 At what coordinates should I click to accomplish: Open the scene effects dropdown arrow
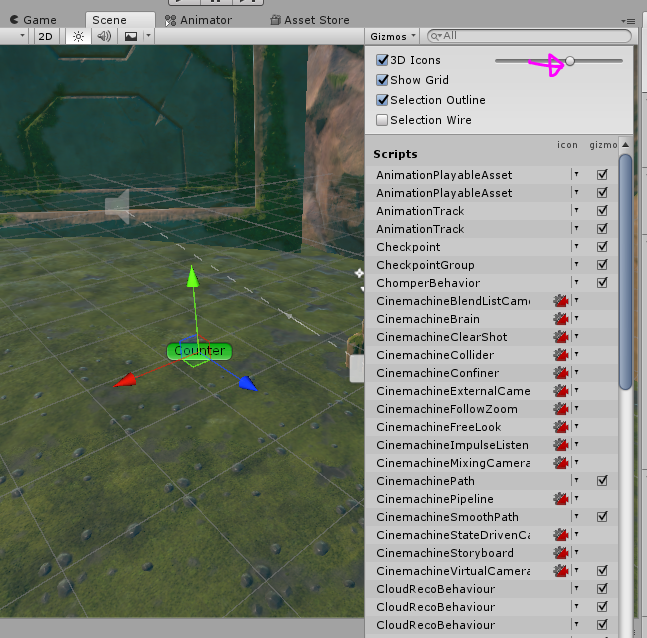coord(149,36)
